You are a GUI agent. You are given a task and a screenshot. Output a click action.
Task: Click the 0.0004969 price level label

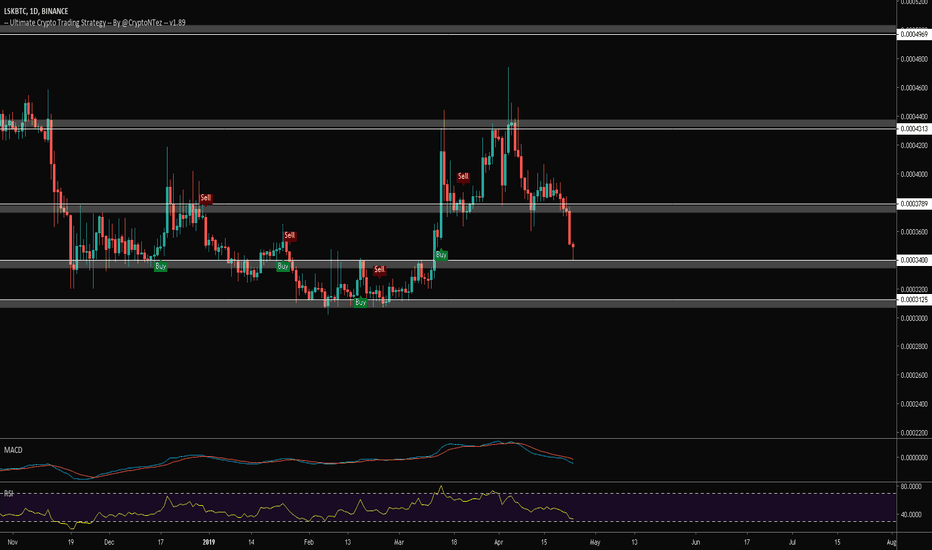tap(914, 34)
